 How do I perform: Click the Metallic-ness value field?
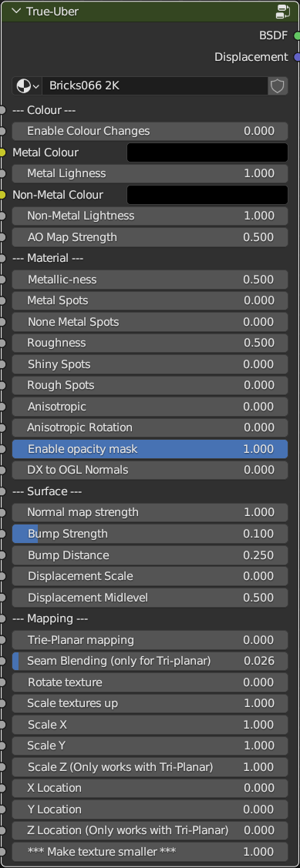tap(150, 280)
